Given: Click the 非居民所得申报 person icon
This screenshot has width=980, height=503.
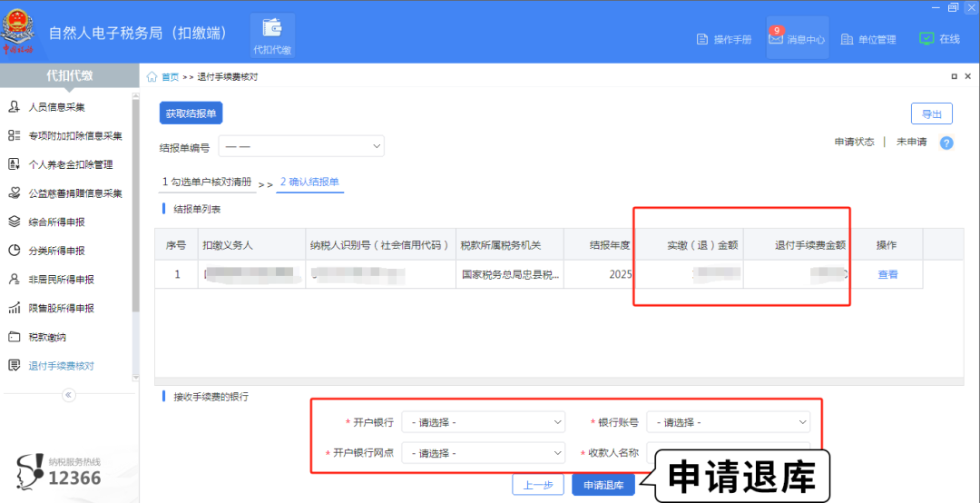Looking at the screenshot, I should 15,280.
